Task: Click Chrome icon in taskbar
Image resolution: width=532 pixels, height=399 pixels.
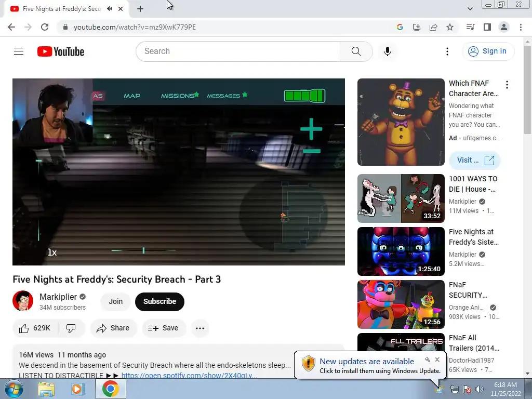Action: (x=110, y=389)
